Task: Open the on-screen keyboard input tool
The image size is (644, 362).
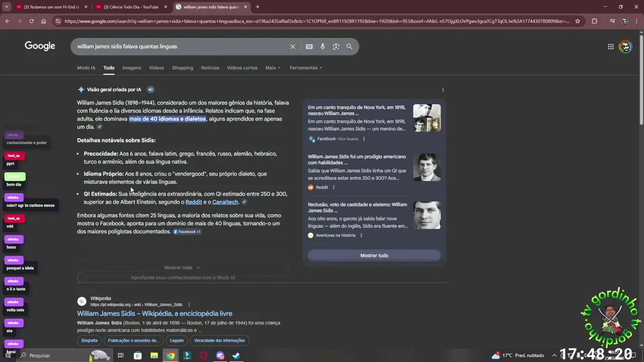Action: pyautogui.click(x=309, y=46)
